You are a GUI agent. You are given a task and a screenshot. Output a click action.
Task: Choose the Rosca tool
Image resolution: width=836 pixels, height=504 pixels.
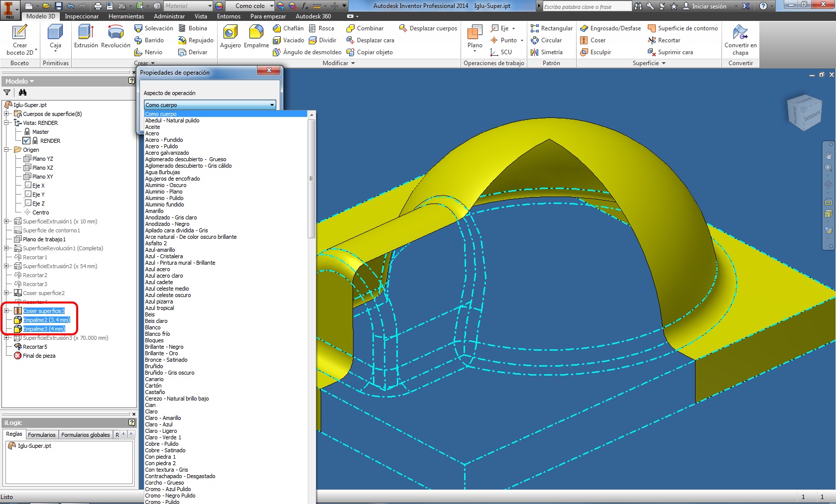tap(321, 28)
